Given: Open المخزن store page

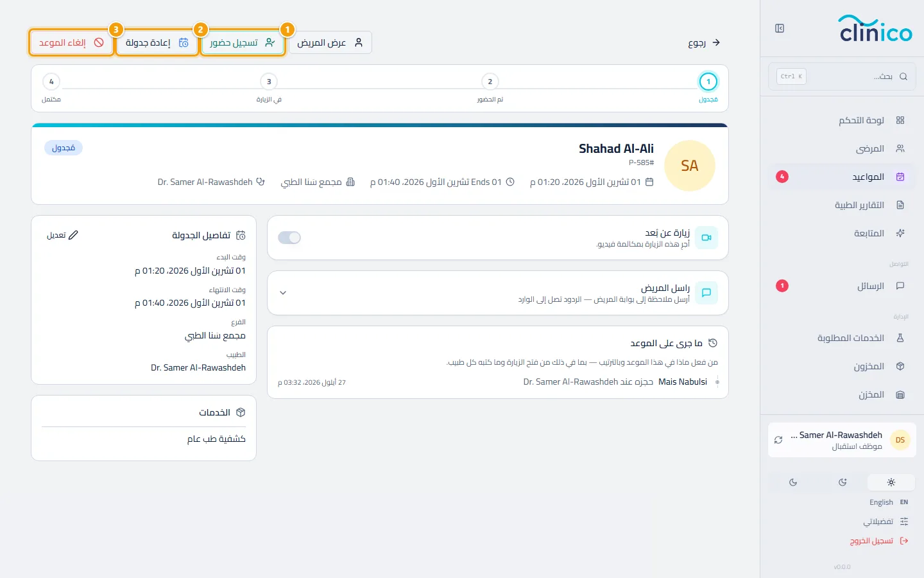Looking at the screenshot, I should (842, 394).
